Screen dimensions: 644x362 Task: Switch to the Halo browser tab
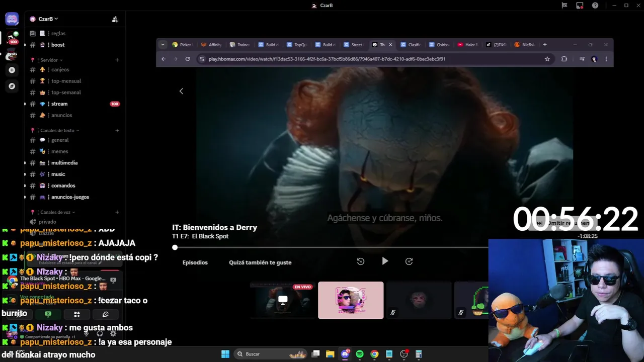468,45
